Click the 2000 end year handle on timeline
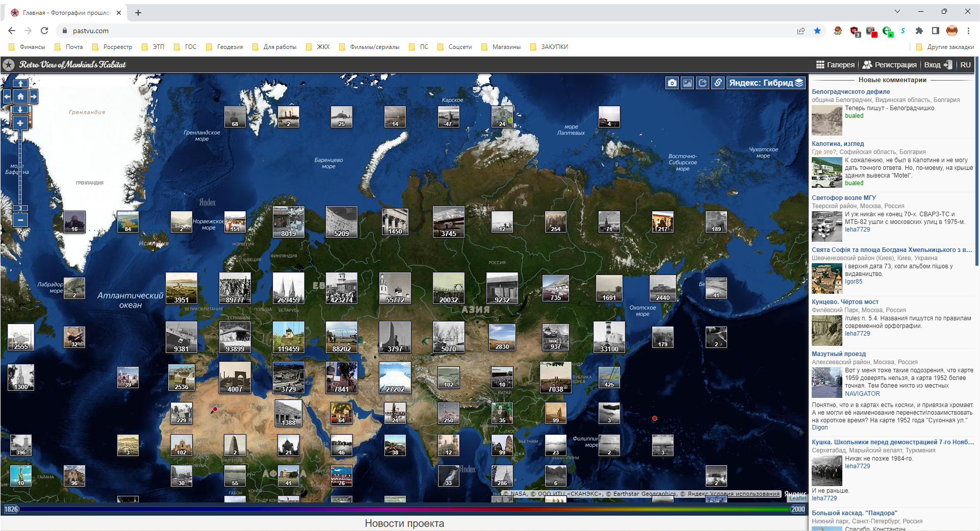 pyautogui.click(x=798, y=509)
